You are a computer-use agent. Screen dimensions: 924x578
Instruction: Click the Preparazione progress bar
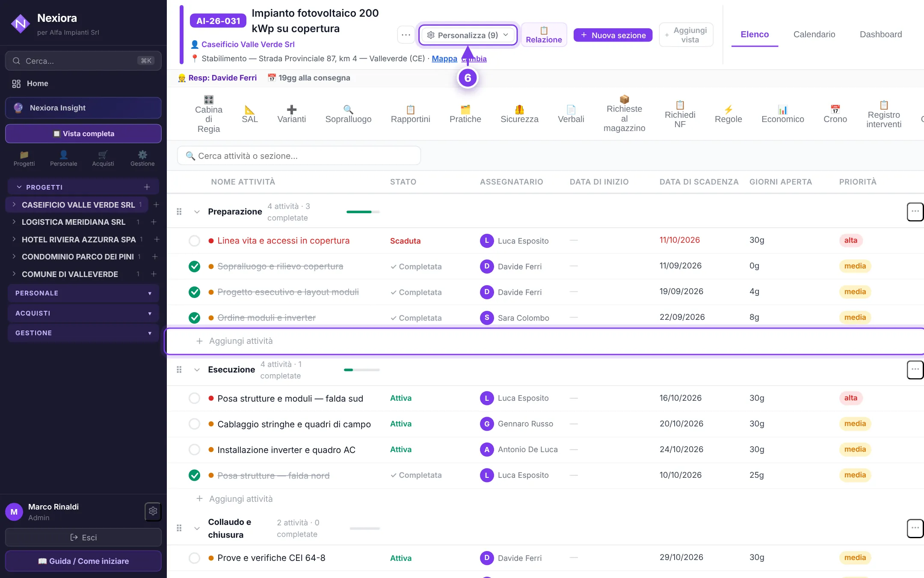click(363, 212)
